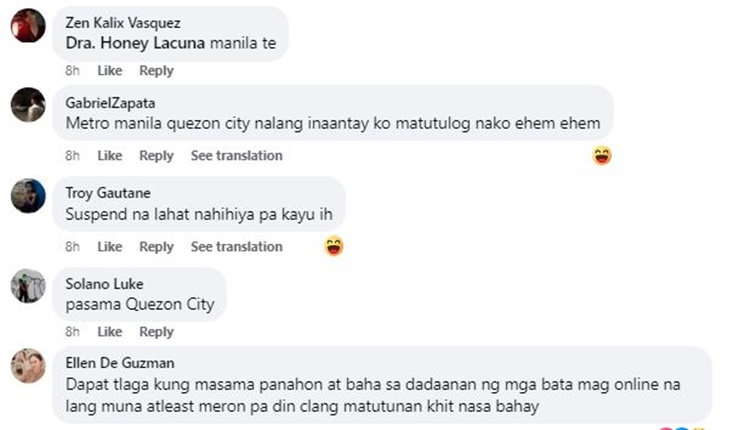Click the haha reaction on GabrielZapata's comment
750x430 pixels.
coord(602,155)
